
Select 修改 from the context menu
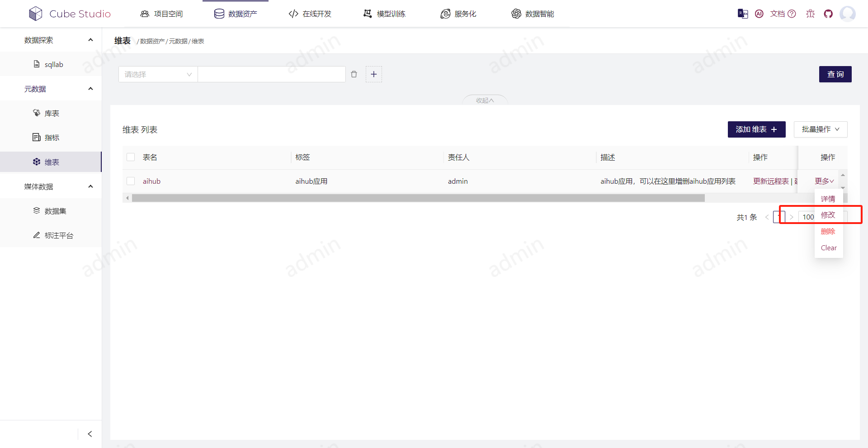point(828,215)
